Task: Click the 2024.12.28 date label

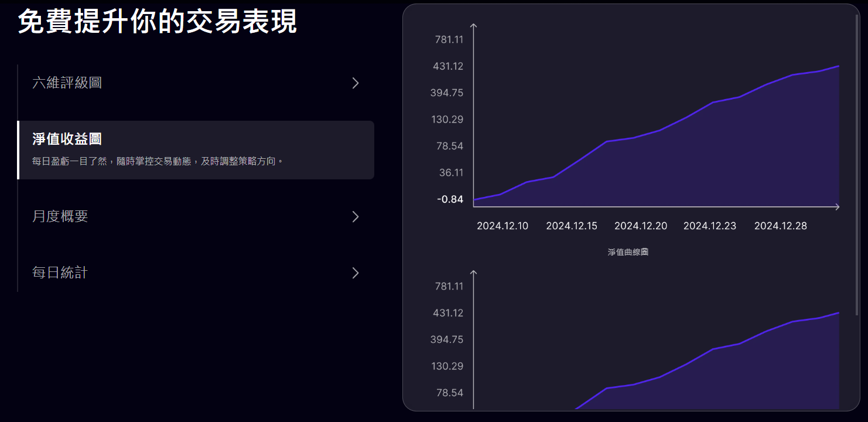Action: (x=781, y=226)
